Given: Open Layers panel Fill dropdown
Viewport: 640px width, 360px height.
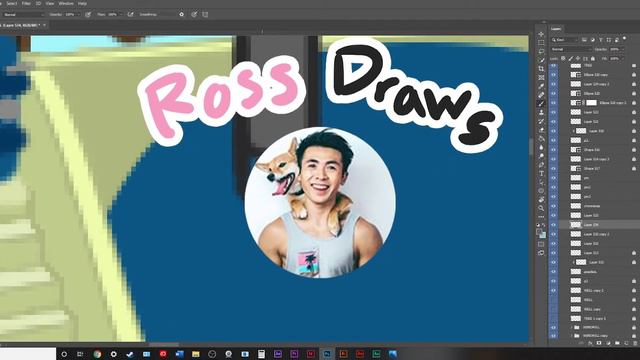Looking at the screenshot, I should point(623,59).
